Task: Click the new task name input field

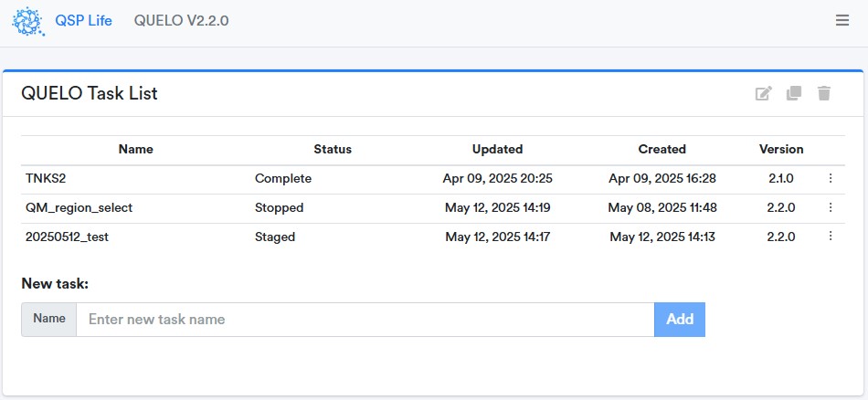Action: [x=365, y=320]
